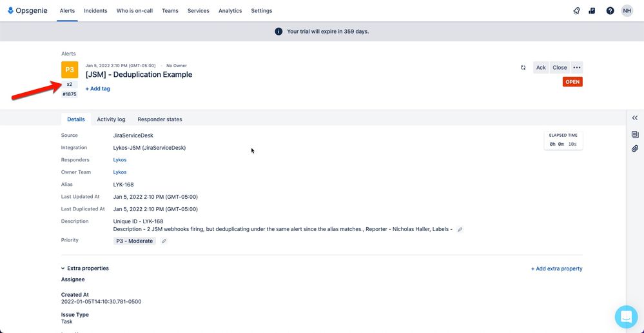Click the P3 - Moderate priority value
644x333 pixels.
coord(135,241)
